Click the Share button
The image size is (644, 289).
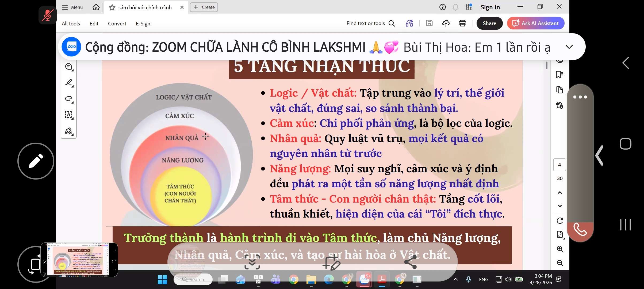489,23
